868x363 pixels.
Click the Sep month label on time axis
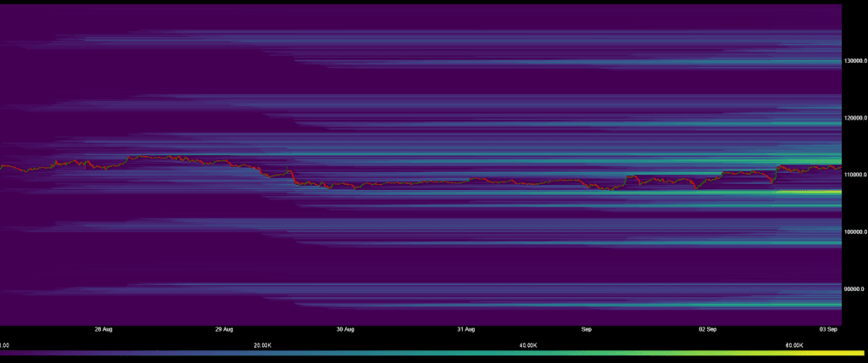(587, 328)
